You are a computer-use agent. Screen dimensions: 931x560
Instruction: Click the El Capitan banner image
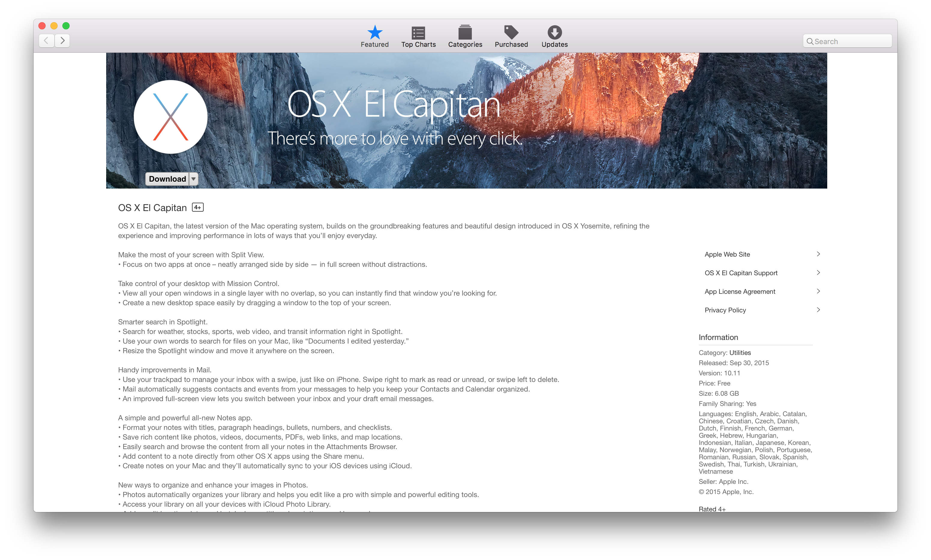pos(466,121)
